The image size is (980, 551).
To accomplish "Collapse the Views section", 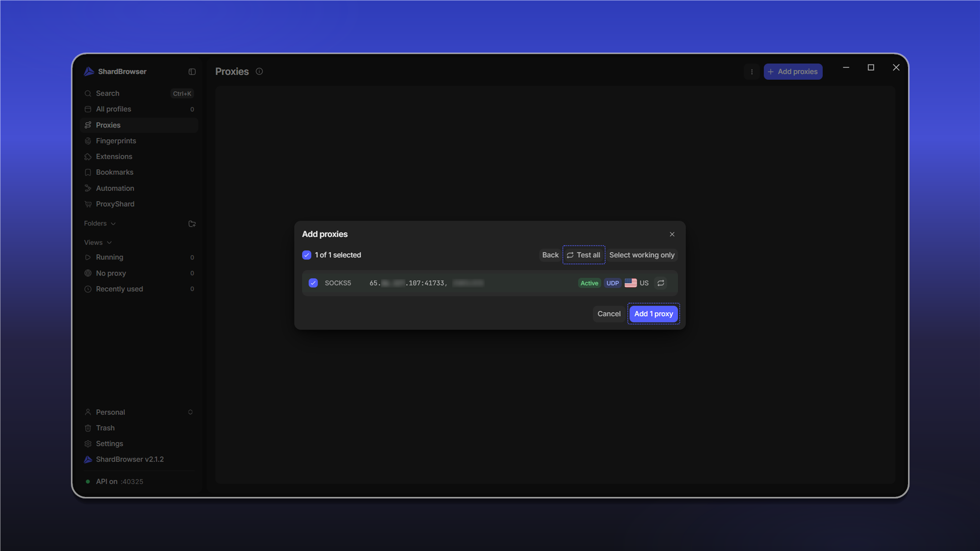I will click(98, 242).
